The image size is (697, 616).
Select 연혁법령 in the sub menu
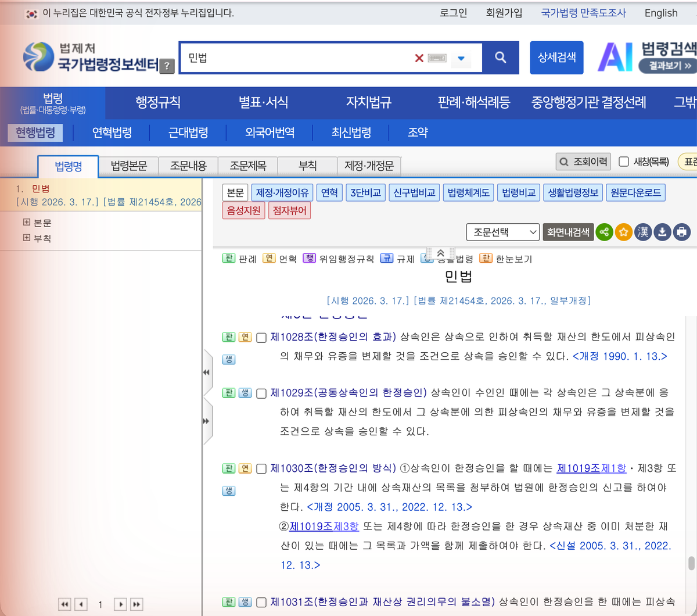click(112, 132)
